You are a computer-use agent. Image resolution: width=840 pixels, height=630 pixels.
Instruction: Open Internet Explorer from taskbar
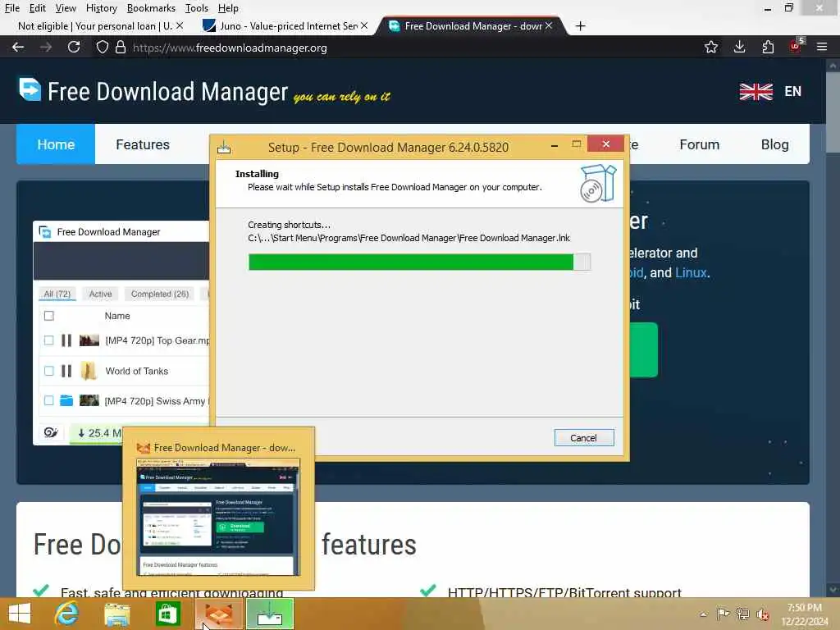[x=66, y=614]
